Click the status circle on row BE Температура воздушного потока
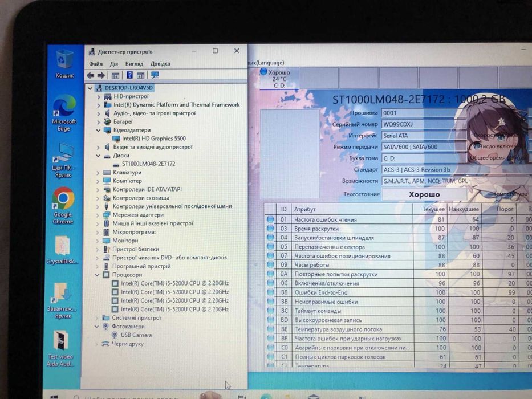 pos(270,329)
